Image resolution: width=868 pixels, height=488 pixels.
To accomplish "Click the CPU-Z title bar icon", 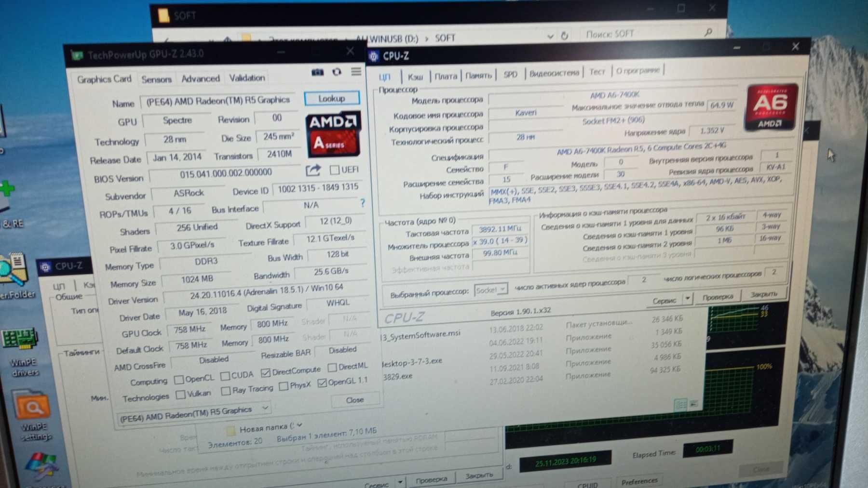I will 374,56.
